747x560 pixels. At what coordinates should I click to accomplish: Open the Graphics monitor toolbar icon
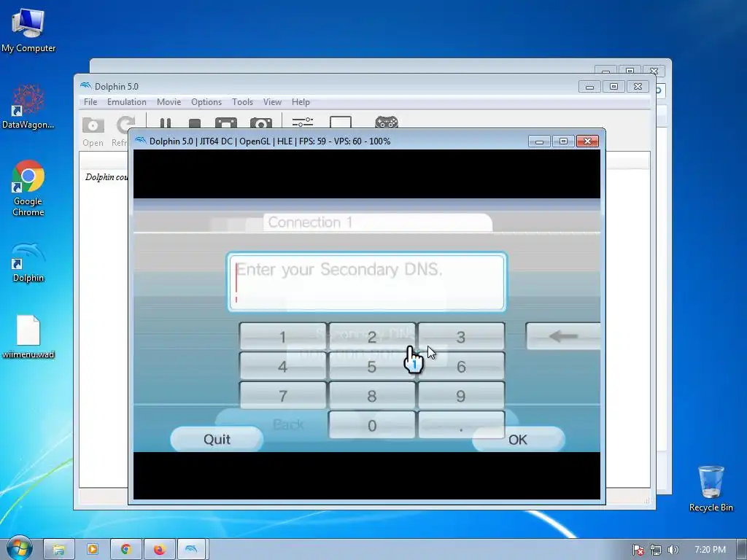coord(341,122)
